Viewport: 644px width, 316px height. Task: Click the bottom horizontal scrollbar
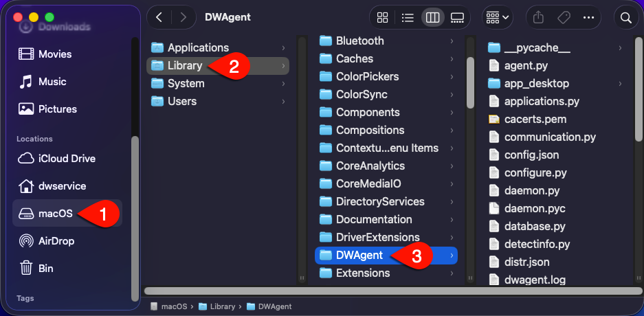pyautogui.click(x=392, y=291)
